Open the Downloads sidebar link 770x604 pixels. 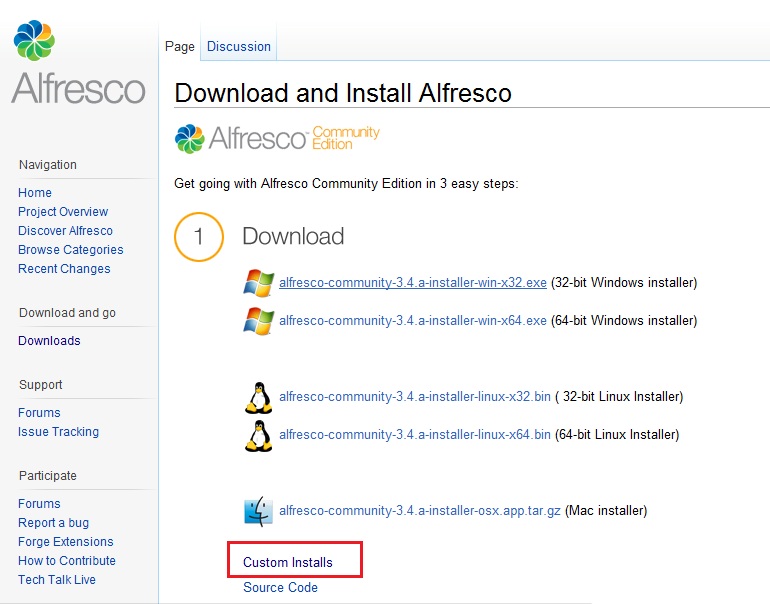[x=49, y=340]
